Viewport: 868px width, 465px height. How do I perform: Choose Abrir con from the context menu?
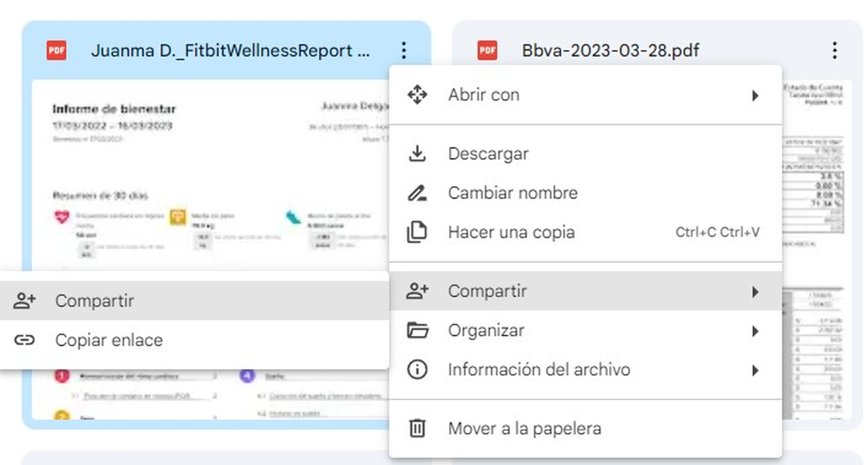click(x=585, y=95)
